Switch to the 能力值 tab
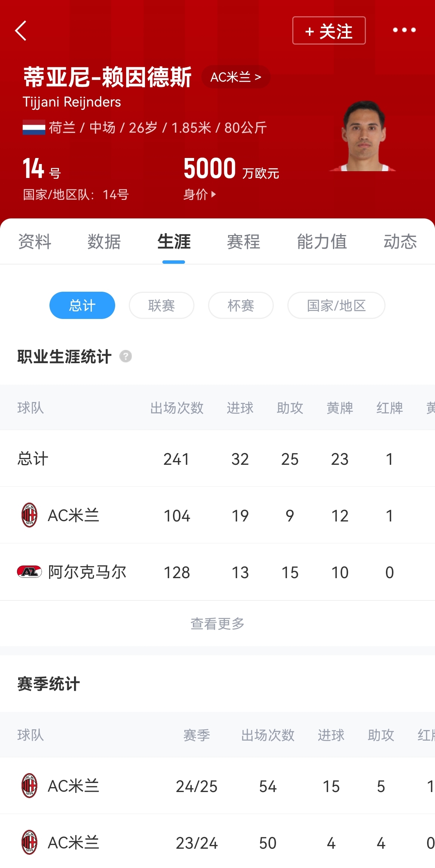 tap(322, 242)
